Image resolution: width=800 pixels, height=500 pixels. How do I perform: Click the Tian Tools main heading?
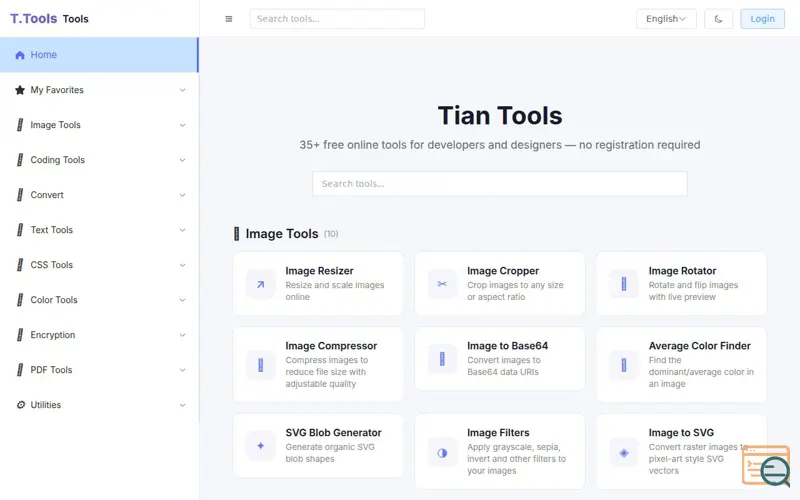(500, 115)
